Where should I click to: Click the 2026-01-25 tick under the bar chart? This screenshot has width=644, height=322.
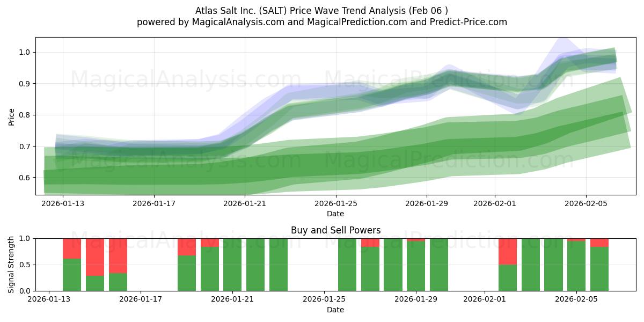click(324, 299)
